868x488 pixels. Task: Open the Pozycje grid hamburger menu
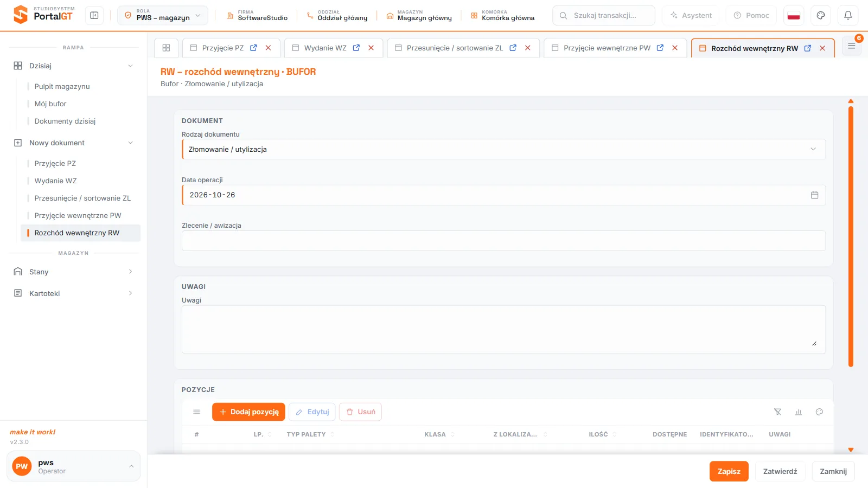click(197, 412)
